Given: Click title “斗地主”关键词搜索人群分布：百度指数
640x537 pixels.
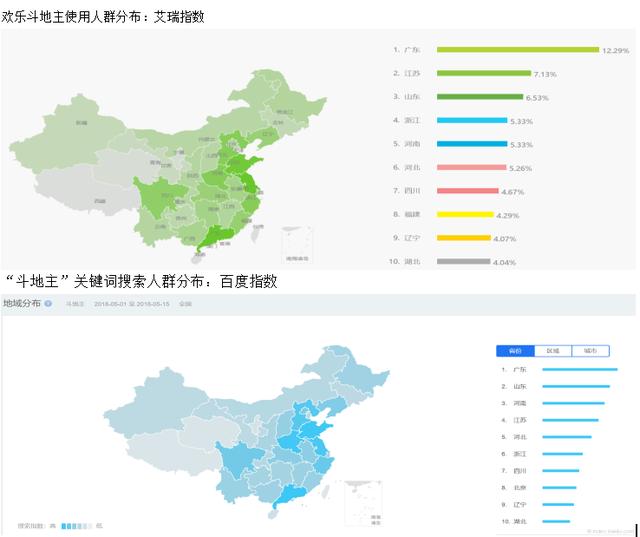Looking at the screenshot, I should pyautogui.click(x=141, y=281).
